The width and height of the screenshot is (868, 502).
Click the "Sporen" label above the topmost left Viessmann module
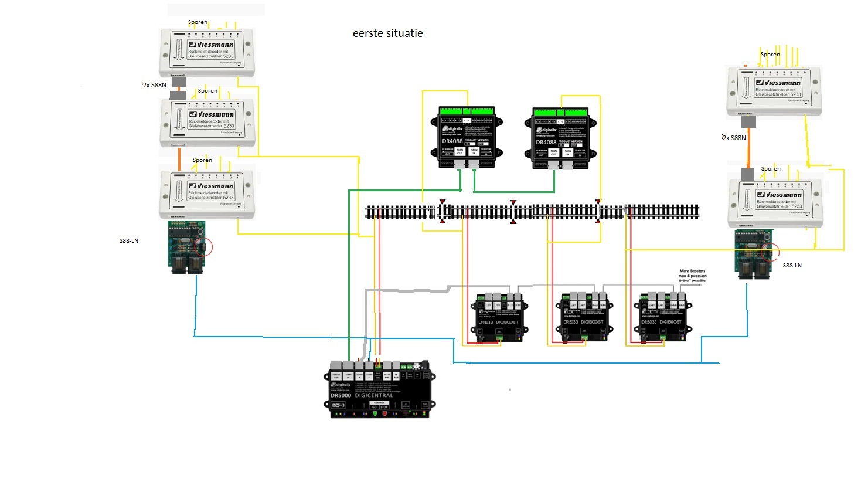pos(198,22)
